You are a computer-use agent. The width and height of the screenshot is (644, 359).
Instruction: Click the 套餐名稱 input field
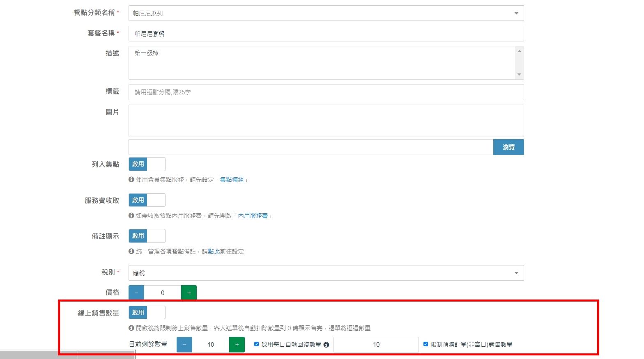pyautogui.click(x=326, y=34)
